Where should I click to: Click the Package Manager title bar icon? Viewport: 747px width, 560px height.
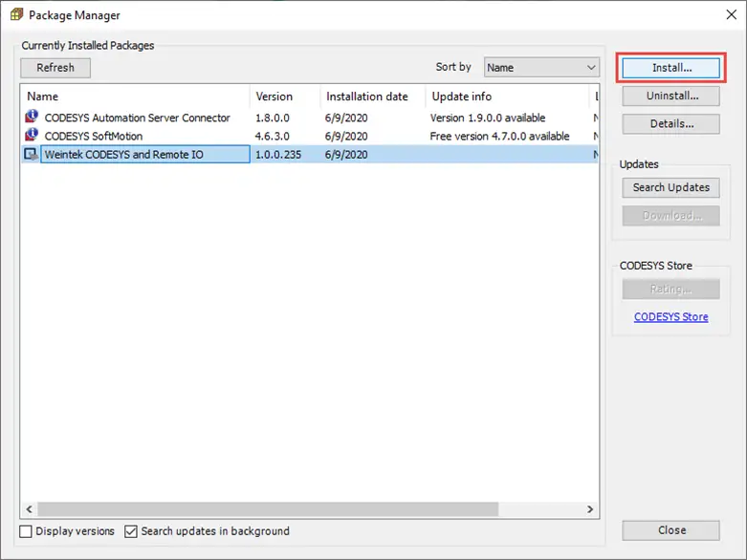16,14
